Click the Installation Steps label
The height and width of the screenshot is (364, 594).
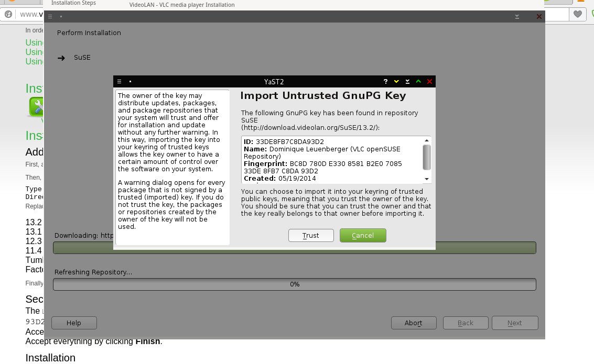(x=73, y=3)
